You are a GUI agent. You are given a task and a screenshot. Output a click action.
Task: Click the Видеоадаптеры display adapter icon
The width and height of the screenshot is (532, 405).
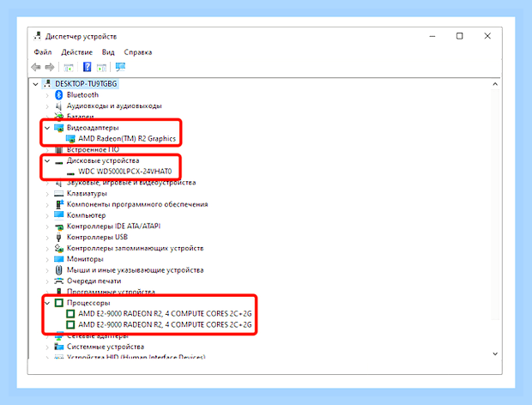(x=58, y=128)
